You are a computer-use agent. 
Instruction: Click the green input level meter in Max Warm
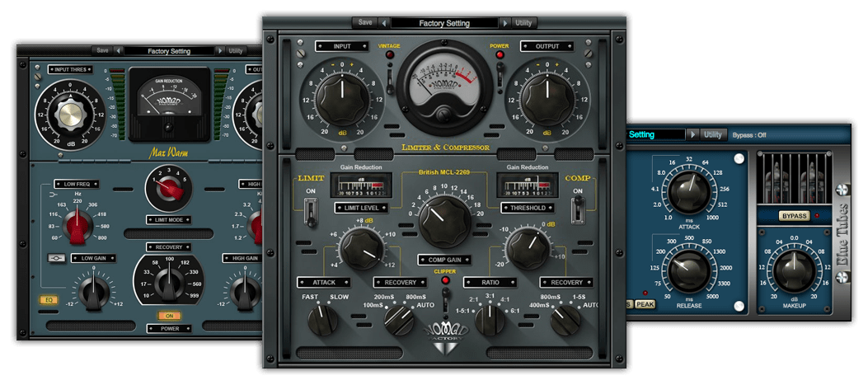click(115, 103)
